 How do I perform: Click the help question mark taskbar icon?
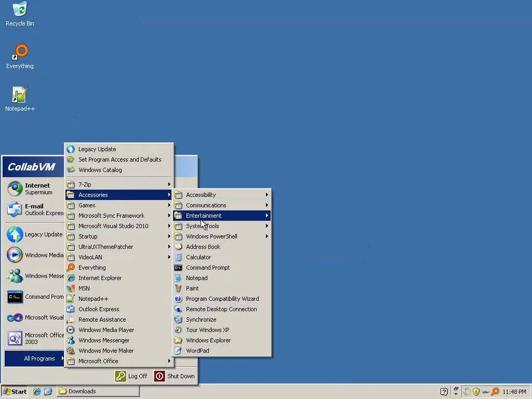[x=444, y=392]
